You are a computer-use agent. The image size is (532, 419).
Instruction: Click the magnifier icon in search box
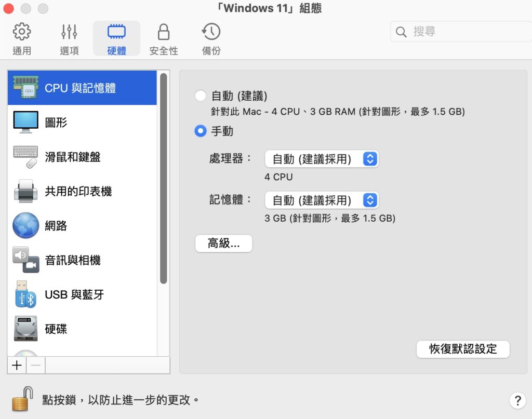[x=401, y=32]
